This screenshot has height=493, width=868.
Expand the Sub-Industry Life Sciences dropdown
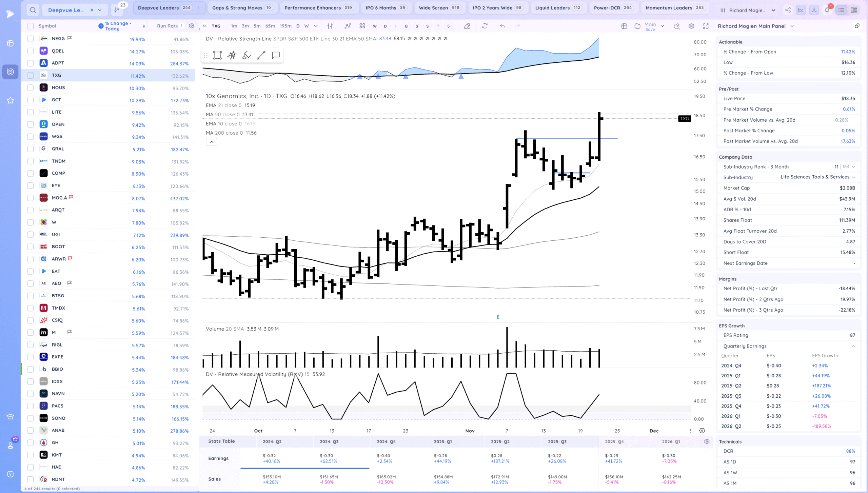(853, 177)
